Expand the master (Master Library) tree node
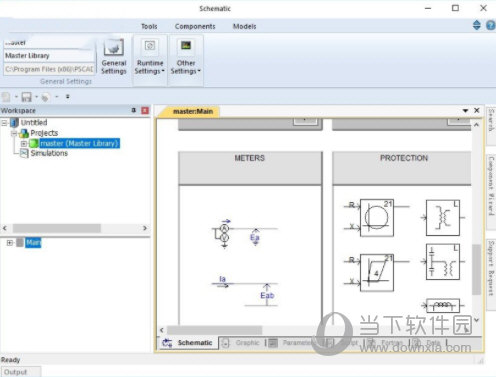 [x=24, y=144]
